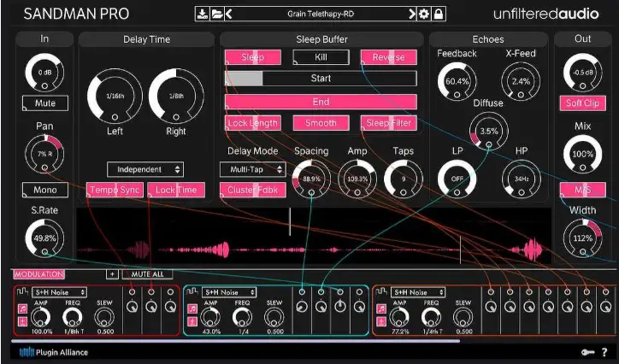Click the Plugin Alliance logo
The height and width of the screenshot is (364, 619).
[54, 352]
